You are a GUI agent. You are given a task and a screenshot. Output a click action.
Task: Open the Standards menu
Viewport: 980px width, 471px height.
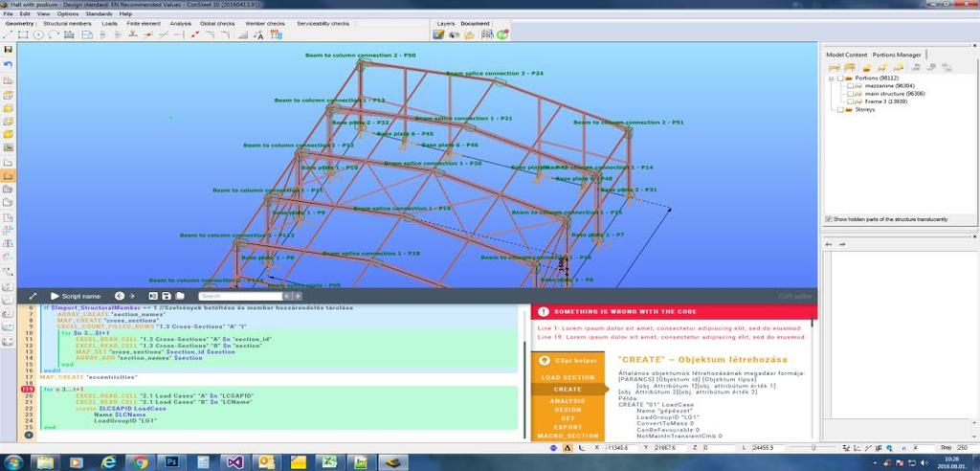tap(99, 13)
